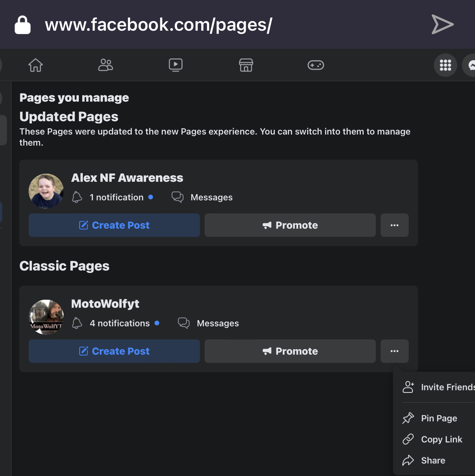Collapse the MotoWolfyt more options menu
The height and width of the screenshot is (476, 475).
tap(394, 351)
